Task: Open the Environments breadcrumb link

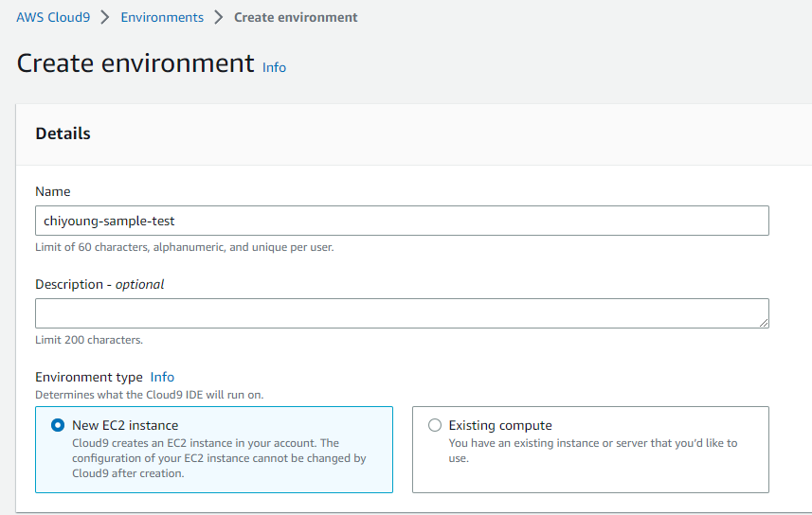Action: click(162, 17)
